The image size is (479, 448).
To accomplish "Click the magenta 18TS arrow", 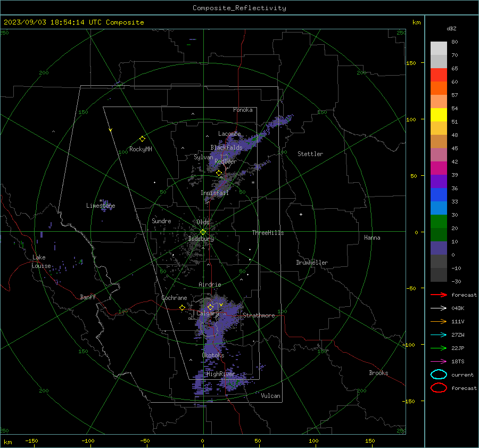I will click(439, 362).
